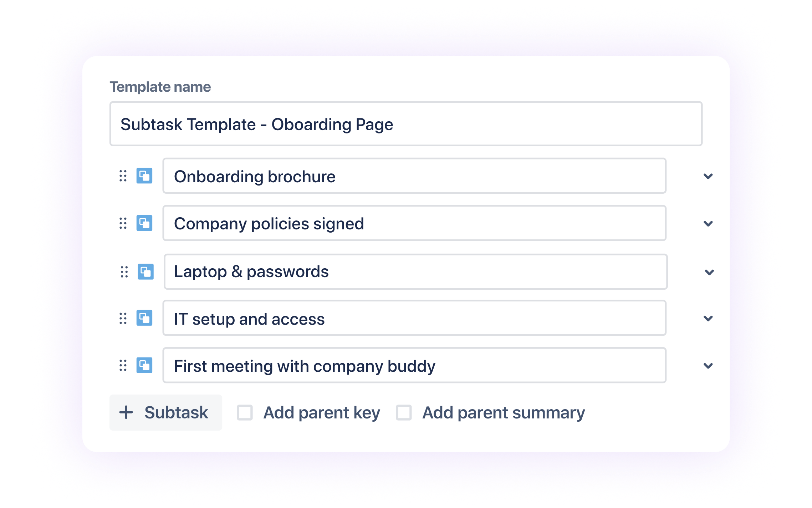
Task: Enable the Add parent summary checkbox
Action: click(x=405, y=413)
